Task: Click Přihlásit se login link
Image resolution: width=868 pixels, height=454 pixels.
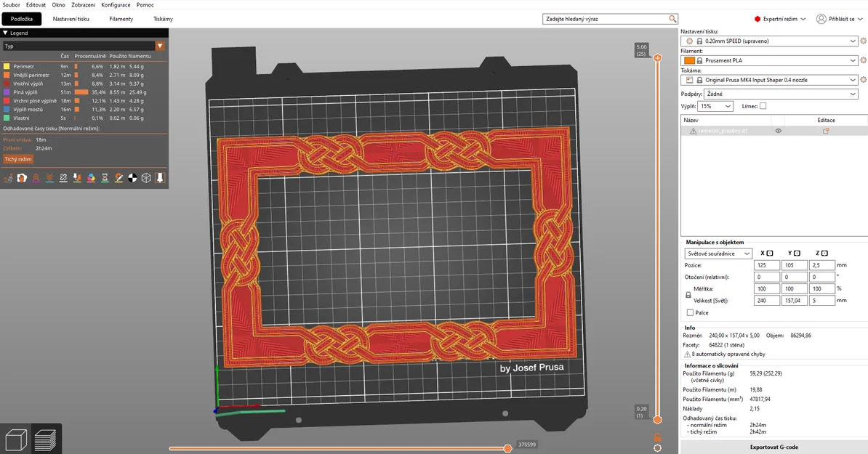Action: point(842,19)
